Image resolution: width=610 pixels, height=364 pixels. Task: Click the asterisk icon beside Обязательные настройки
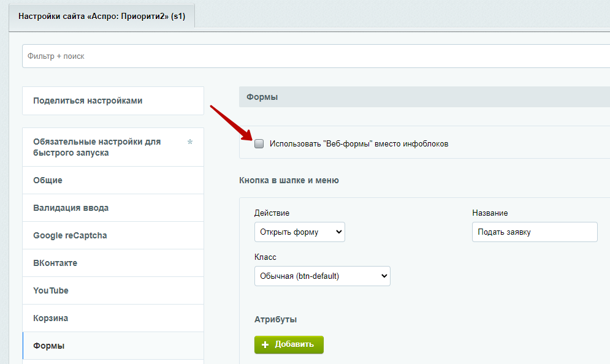[190, 142]
